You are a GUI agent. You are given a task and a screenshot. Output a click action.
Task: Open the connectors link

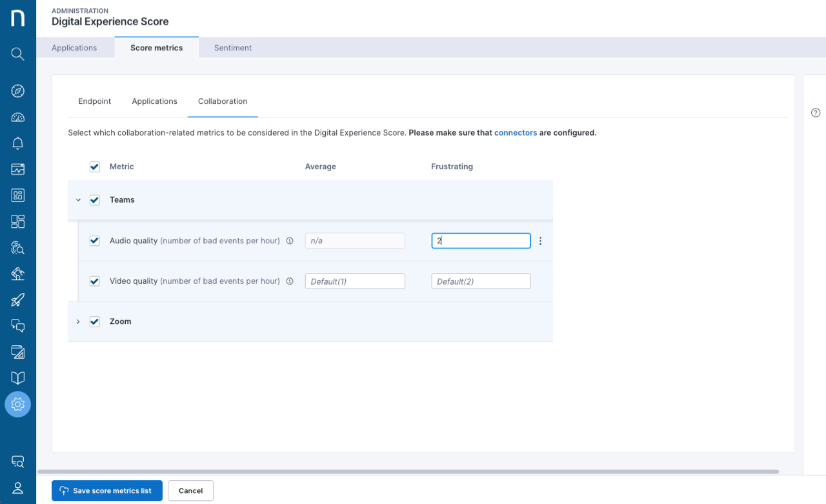(516, 133)
